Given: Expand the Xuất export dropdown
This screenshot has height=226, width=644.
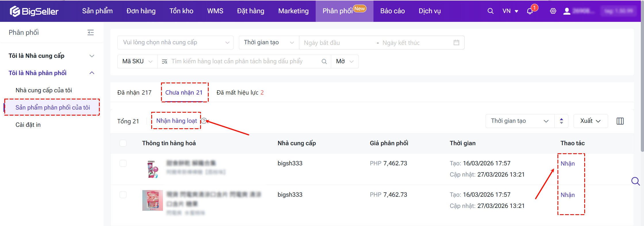Looking at the screenshot, I should coord(590,121).
